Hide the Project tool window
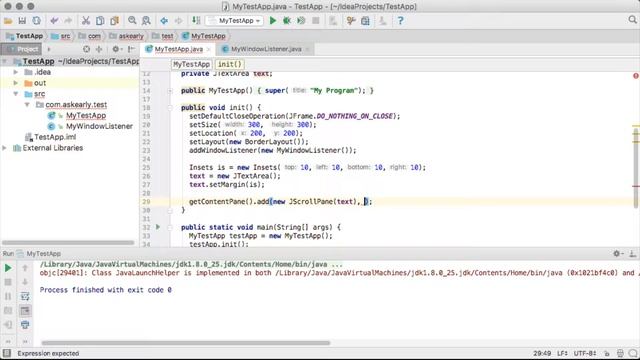The width and height of the screenshot is (640, 360). click(x=131, y=49)
